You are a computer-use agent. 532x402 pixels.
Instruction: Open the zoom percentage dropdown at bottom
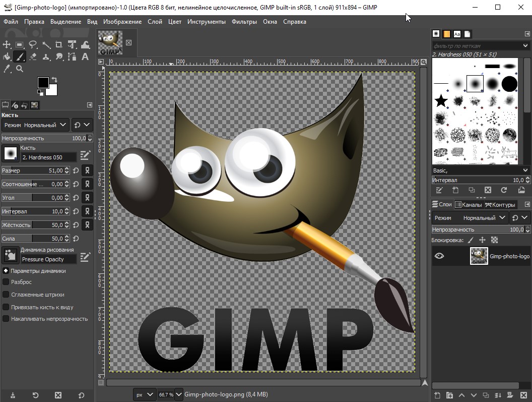[x=179, y=394]
